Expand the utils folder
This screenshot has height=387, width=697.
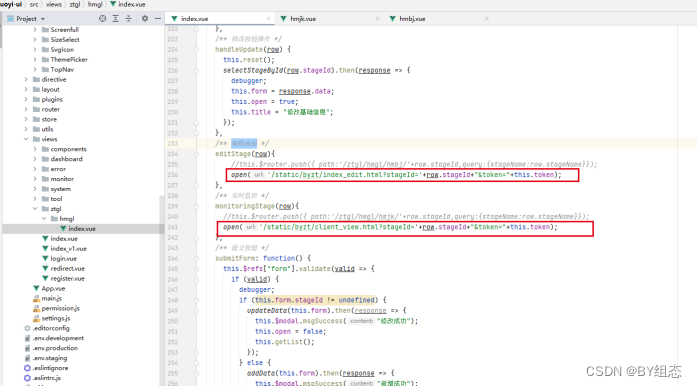26,129
